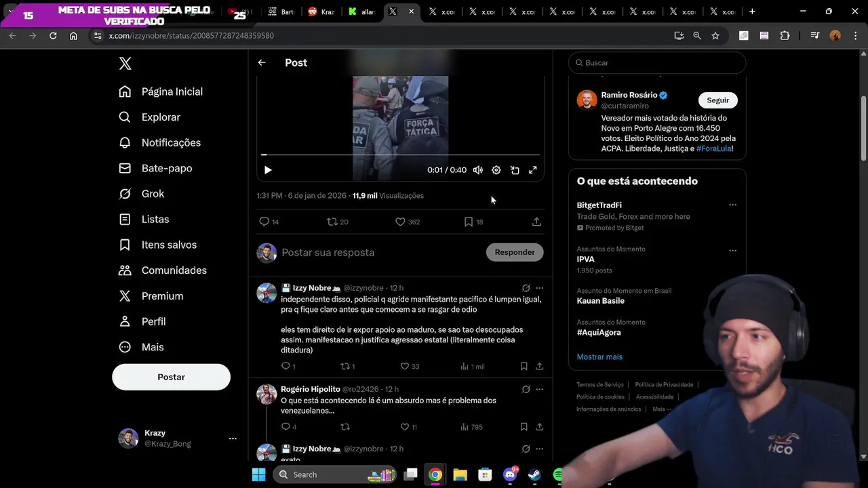Open Bate-papo messages
868x488 pixels.
coord(155,168)
